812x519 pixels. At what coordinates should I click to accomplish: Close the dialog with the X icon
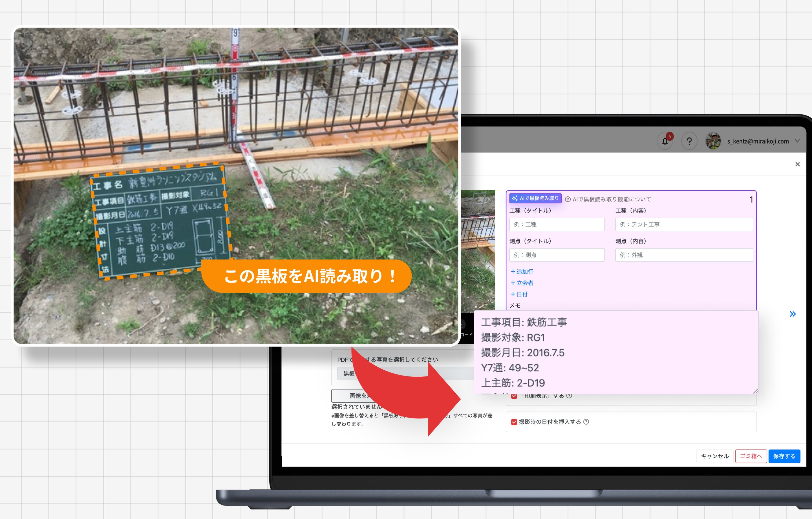(798, 164)
